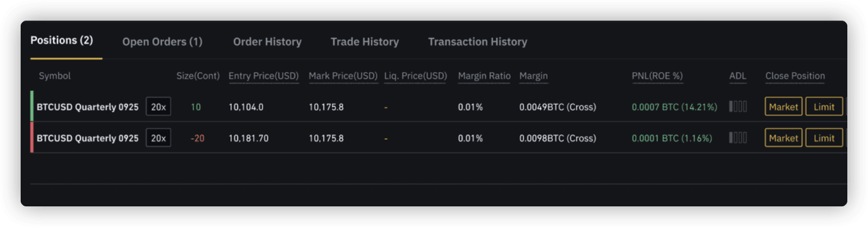The height and width of the screenshot is (227, 868).
Task: Click the Mark Price(USD) column header
Action: tap(343, 76)
